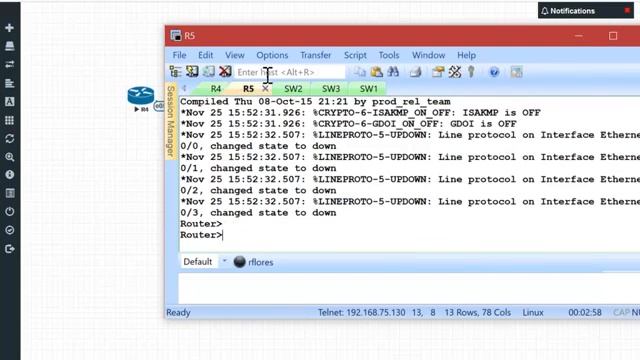The height and width of the screenshot is (360, 640).
Task: Click the command window input area
Action: 409,289
